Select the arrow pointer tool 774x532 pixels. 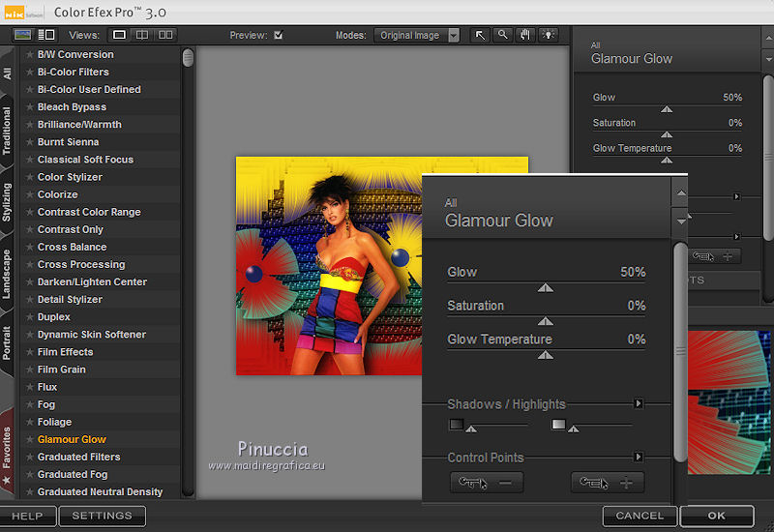tap(480, 35)
